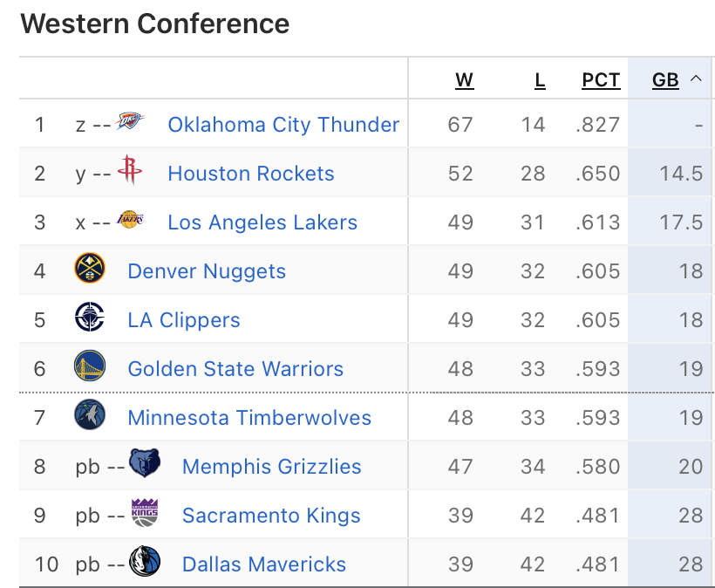The width and height of the screenshot is (715, 588).
Task: Select the Dallas Mavericks team name
Action: click(264, 564)
